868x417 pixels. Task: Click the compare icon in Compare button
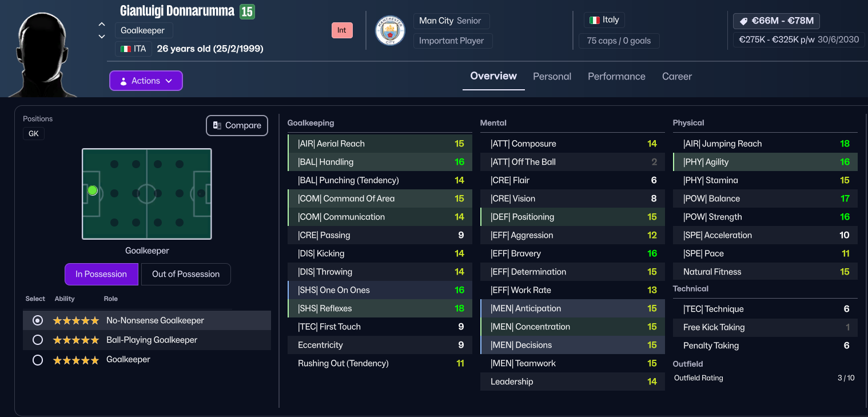(x=217, y=125)
